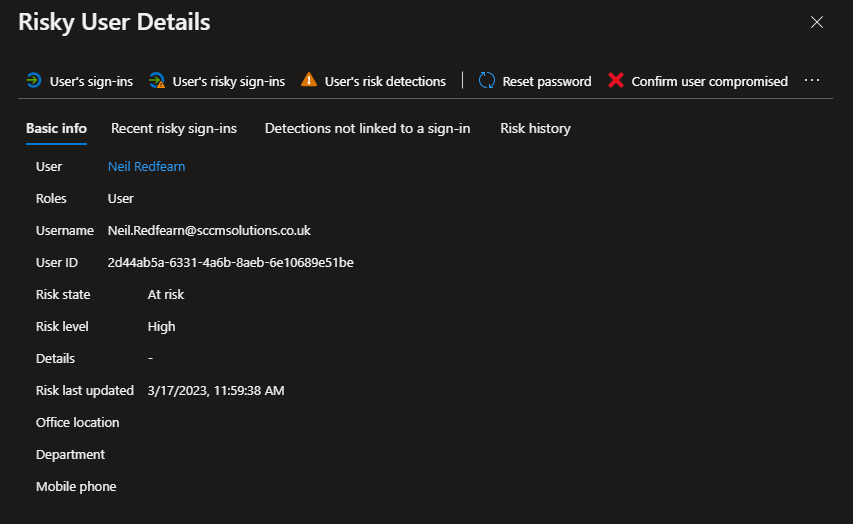Screen dimensions: 853x524
Task: Click the User's risky sign-ins icon
Action: [x=157, y=81]
